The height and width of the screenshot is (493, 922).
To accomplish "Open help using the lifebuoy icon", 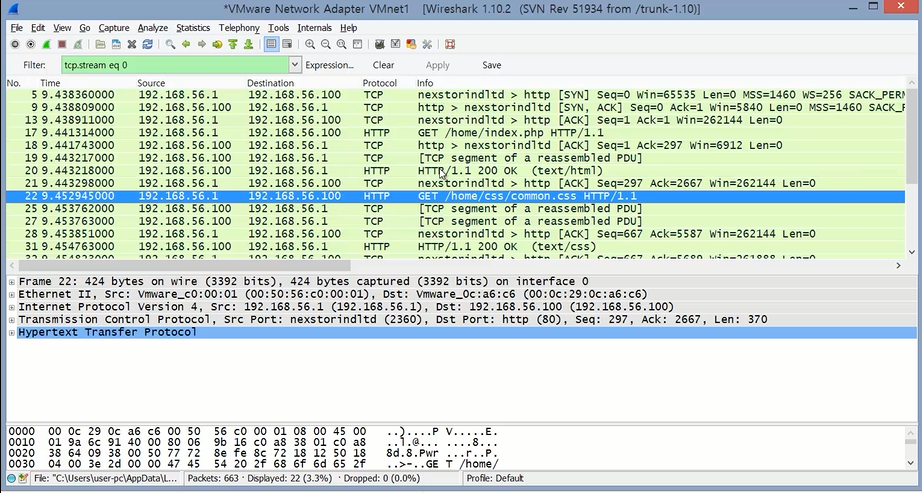I will point(450,44).
